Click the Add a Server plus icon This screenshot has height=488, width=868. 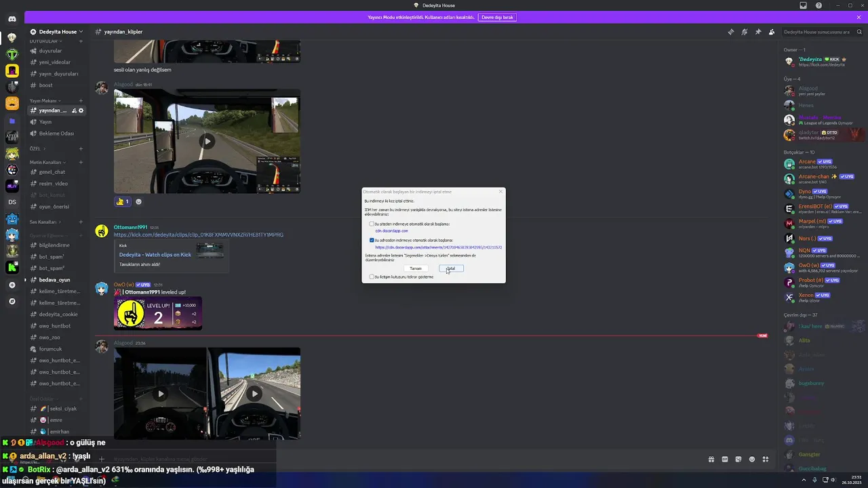click(12, 285)
